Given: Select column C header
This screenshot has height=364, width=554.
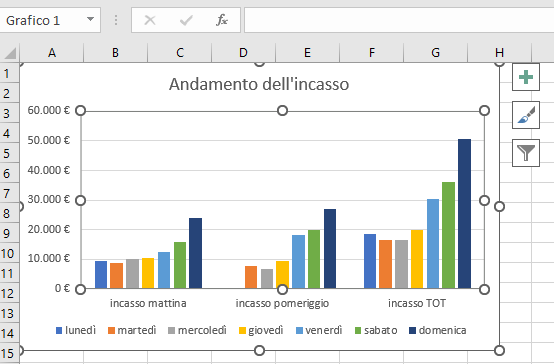Looking at the screenshot, I should [179, 53].
